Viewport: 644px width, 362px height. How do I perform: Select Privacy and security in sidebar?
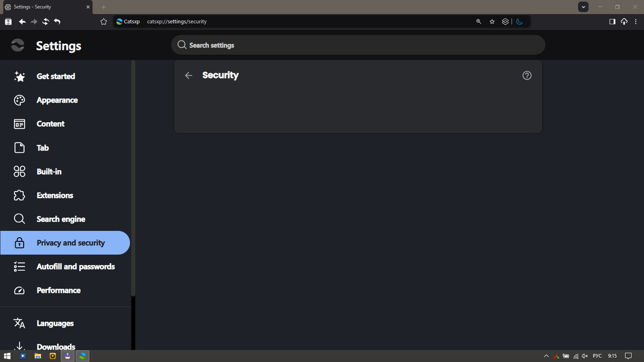point(65,243)
